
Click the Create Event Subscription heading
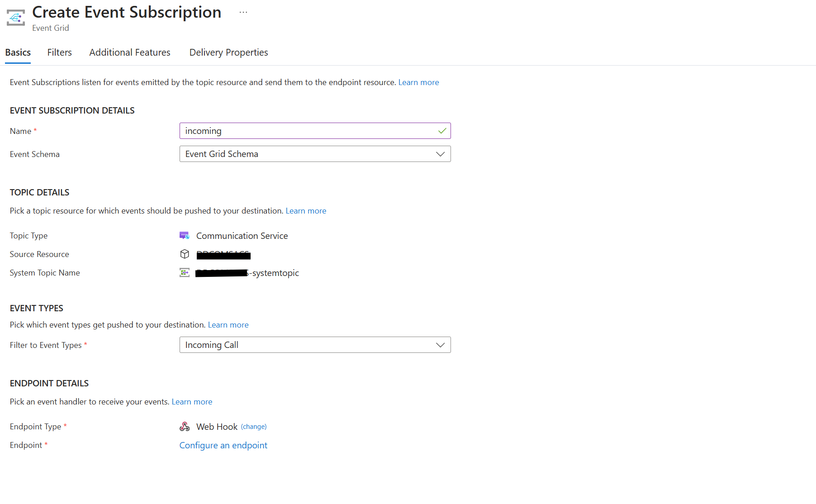[127, 12]
